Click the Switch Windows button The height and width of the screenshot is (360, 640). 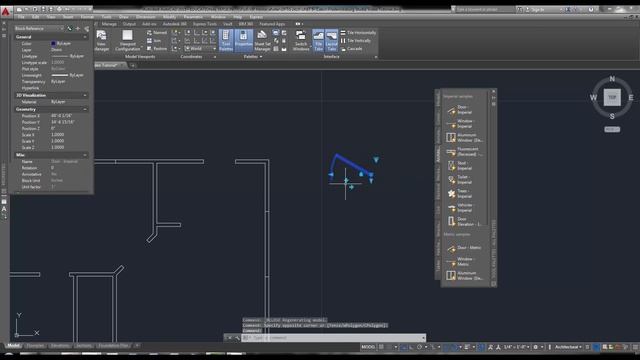301,40
